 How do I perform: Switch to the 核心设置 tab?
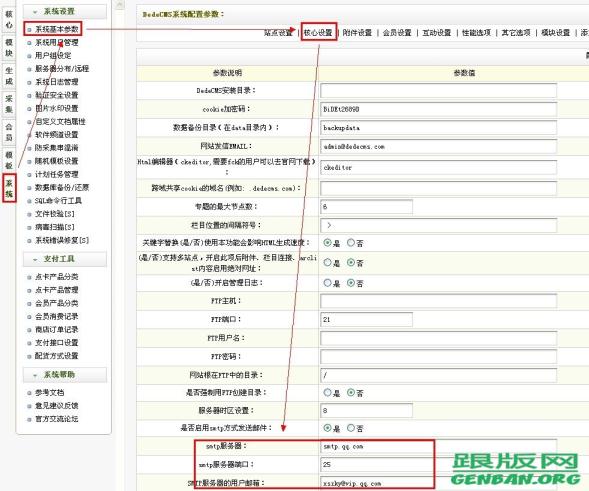[x=318, y=33]
